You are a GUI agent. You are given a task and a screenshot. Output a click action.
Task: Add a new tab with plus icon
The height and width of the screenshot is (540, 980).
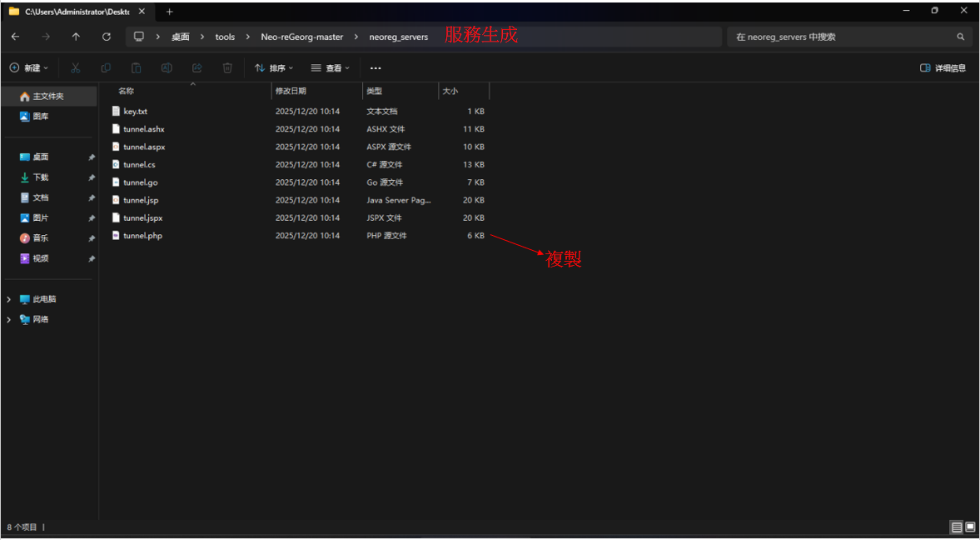(x=169, y=12)
